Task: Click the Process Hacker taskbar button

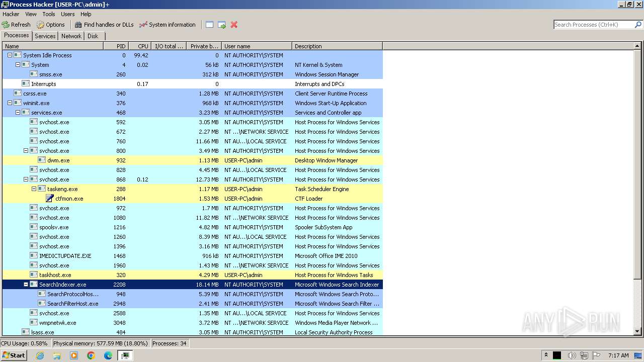Action: pos(125,355)
